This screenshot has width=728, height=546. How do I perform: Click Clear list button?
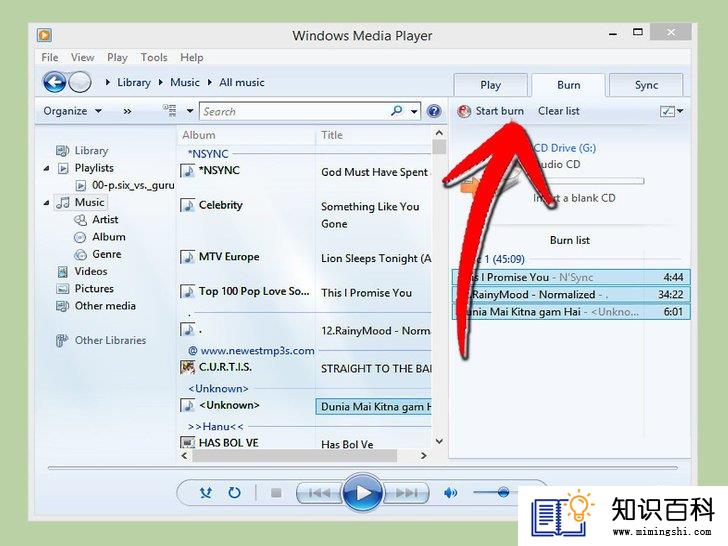[x=559, y=111]
